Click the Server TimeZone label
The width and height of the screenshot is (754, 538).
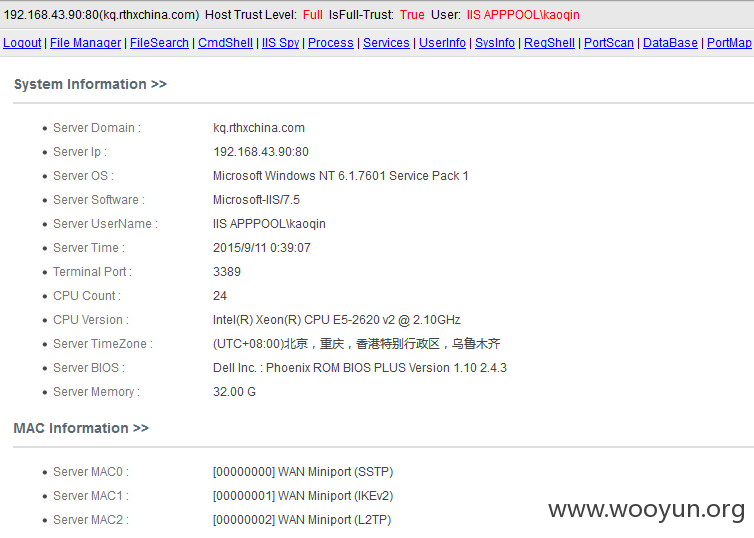[103, 344]
